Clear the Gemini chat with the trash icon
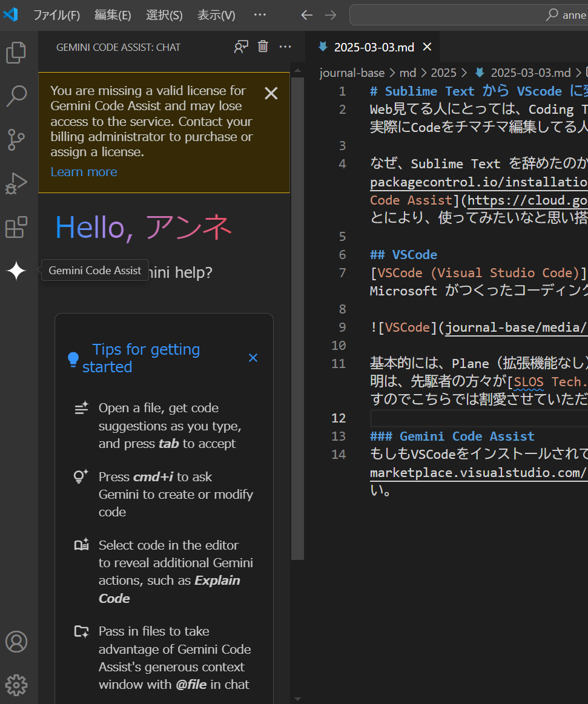The height and width of the screenshot is (704, 588). (263, 46)
